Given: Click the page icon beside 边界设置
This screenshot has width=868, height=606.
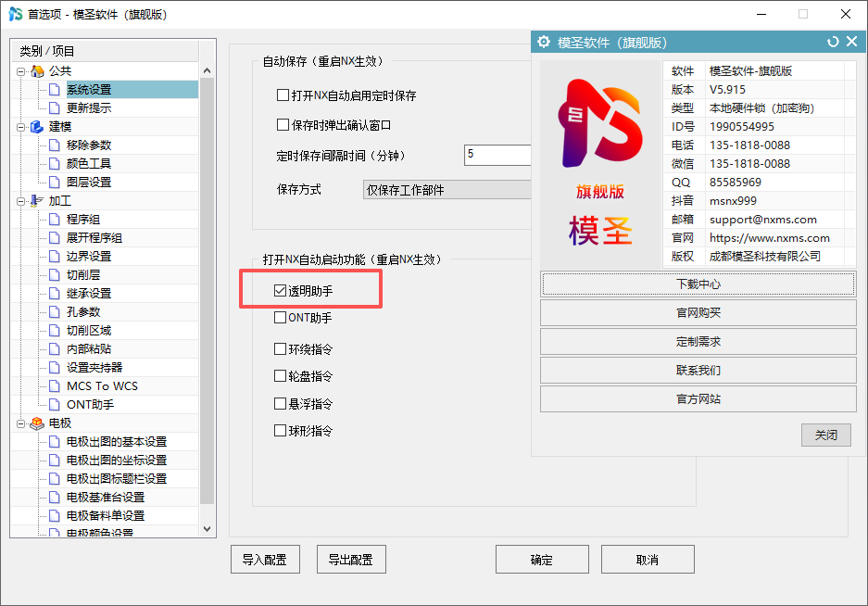Looking at the screenshot, I should 55,257.
